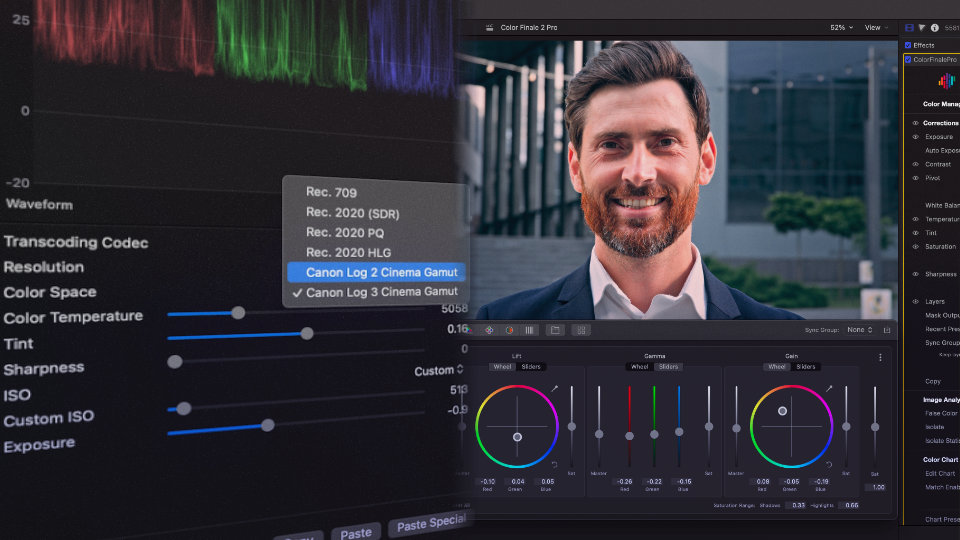Toggle visibility eye for Exposure

pos(915,137)
